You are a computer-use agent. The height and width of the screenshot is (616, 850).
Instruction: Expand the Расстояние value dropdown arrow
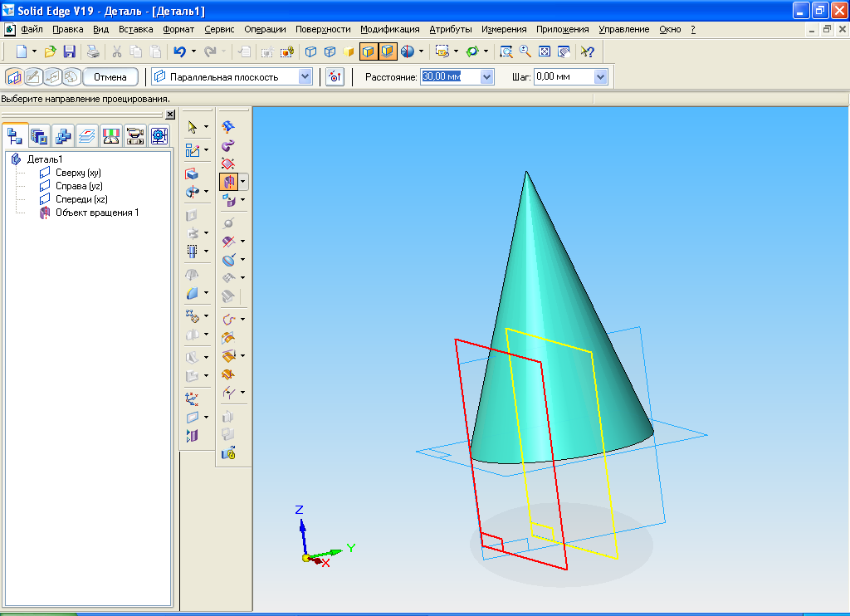pyautogui.click(x=486, y=77)
